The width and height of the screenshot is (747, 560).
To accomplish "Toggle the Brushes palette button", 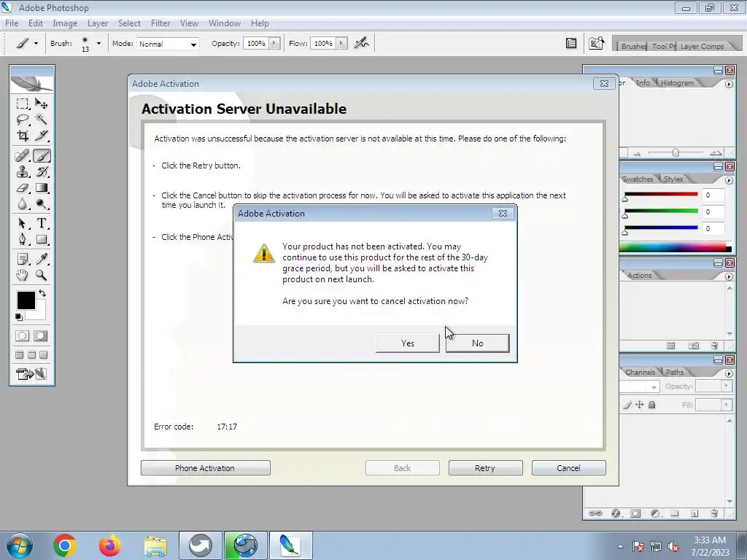I will (x=571, y=43).
